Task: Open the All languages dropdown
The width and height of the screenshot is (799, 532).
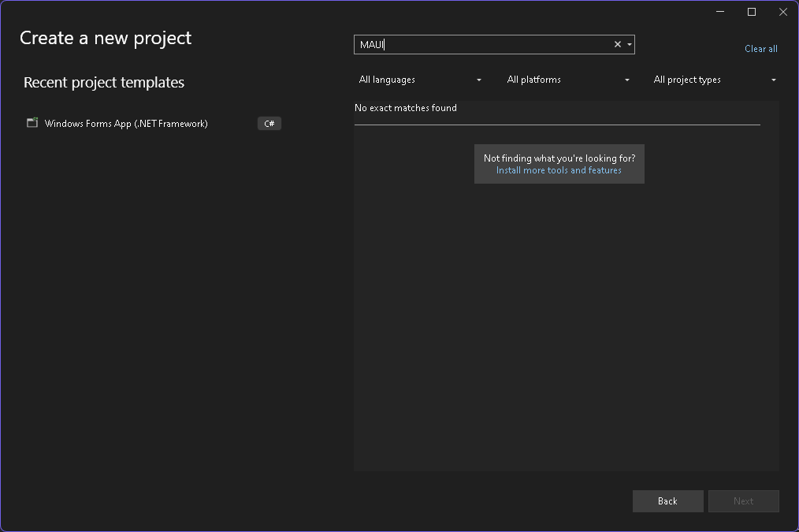Action: pyautogui.click(x=420, y=80)
